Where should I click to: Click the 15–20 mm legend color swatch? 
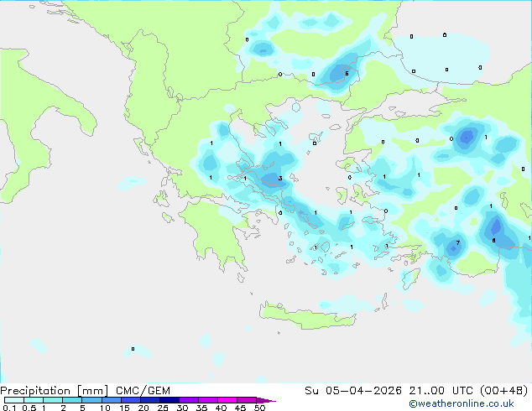pos(130,400)
